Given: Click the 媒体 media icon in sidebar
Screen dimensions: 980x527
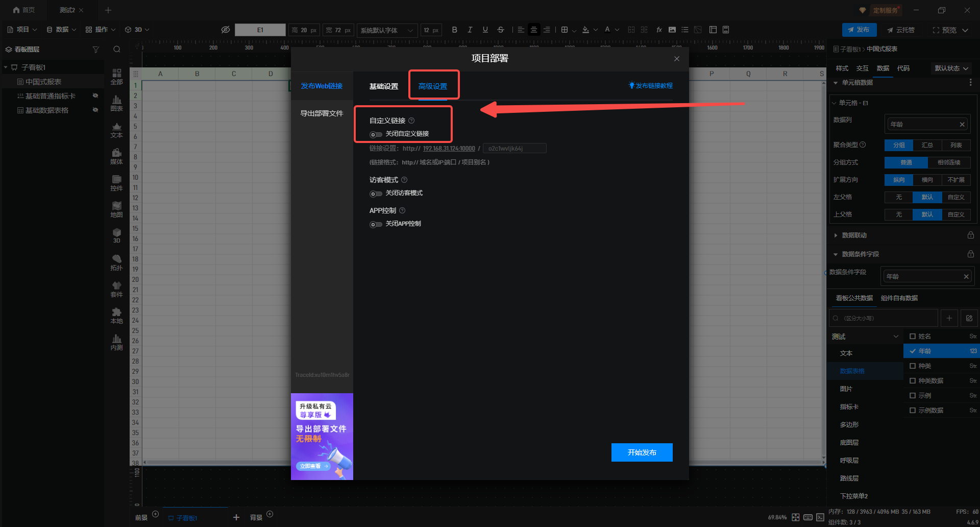Looking at the screenshot, I should [x=116, y=156].
